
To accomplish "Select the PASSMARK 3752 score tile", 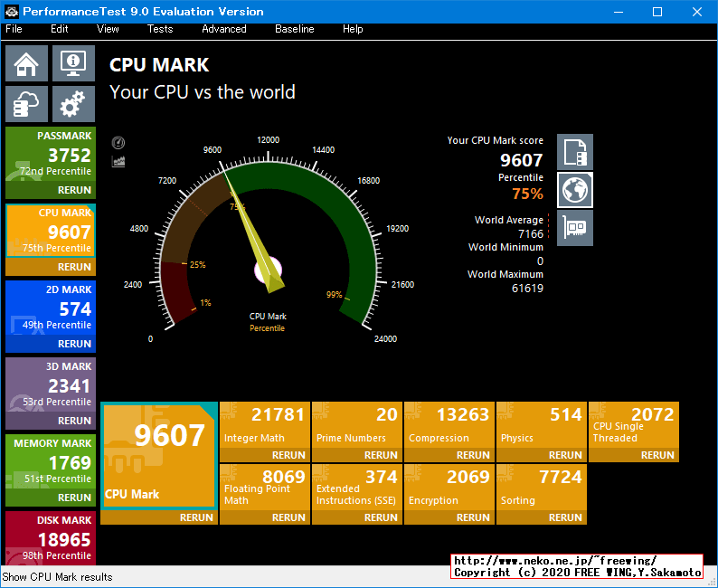I will [51, 155].
